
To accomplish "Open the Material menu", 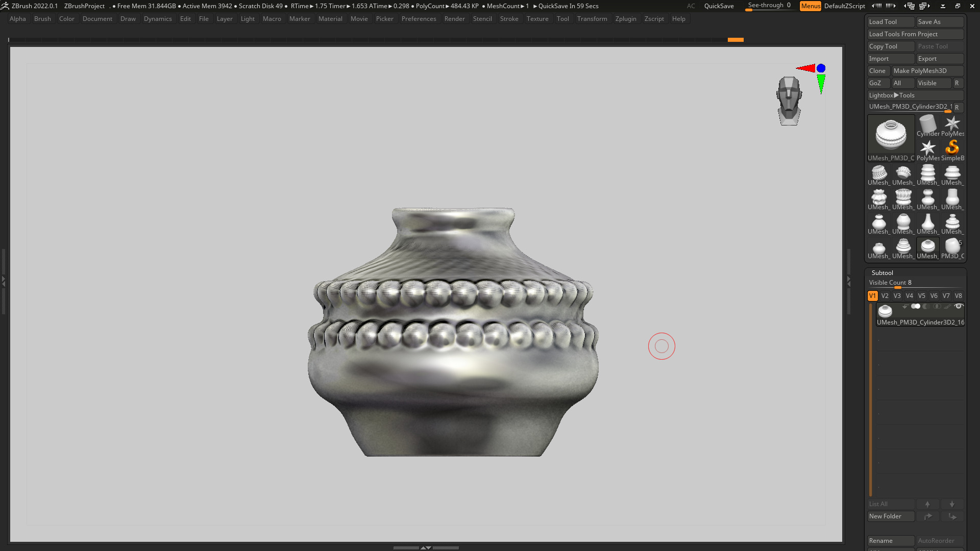I will click(330, 19).
